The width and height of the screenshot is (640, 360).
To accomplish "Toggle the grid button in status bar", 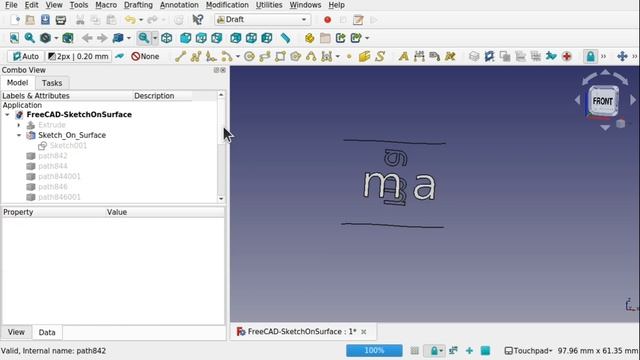I will (x=415, y=351).
